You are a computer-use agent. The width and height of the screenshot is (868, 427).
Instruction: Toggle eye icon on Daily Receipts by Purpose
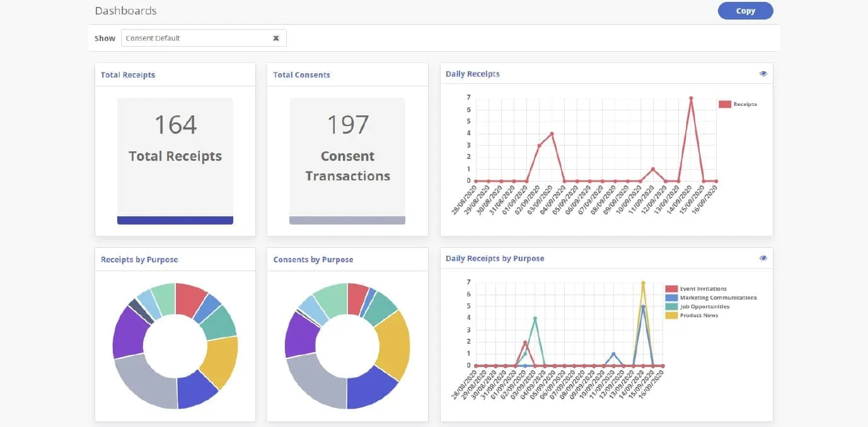pos(763,259)
